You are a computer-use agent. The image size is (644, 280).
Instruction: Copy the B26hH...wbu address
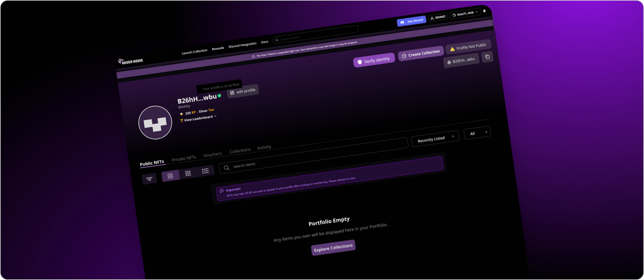[x=487, y=57]
